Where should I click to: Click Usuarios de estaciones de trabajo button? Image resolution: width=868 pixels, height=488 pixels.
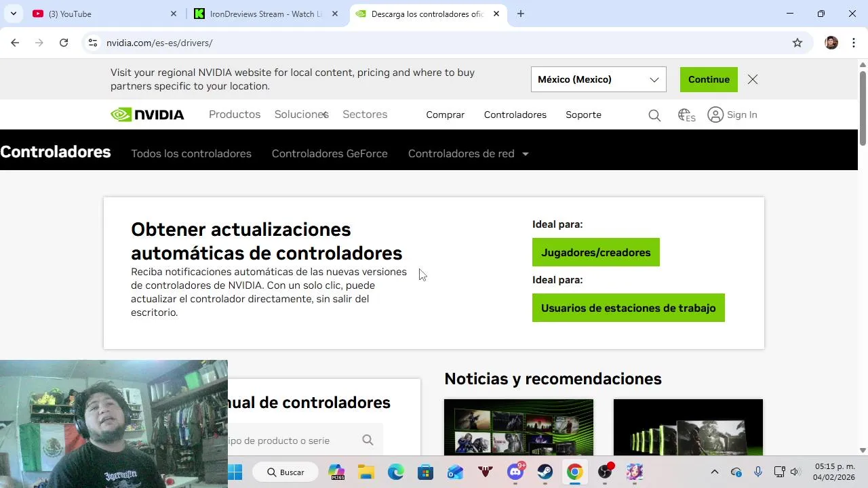629,308
